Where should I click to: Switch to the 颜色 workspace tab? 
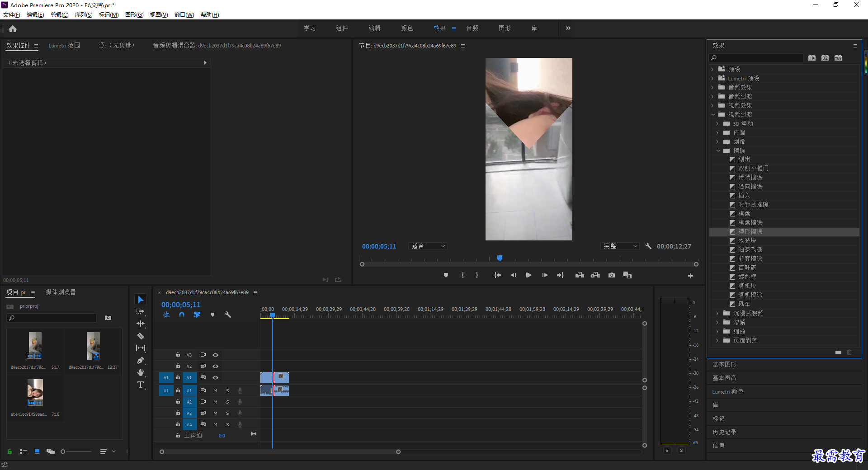[x=407, y=28]
